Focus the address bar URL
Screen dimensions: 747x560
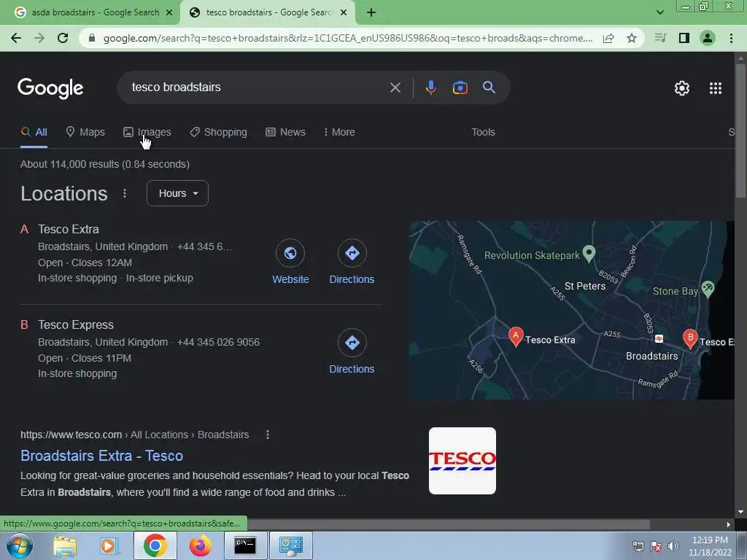348,38
